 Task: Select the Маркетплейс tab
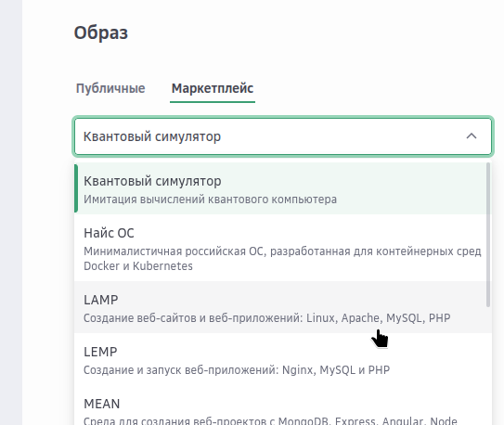click(x=213, y=88)
